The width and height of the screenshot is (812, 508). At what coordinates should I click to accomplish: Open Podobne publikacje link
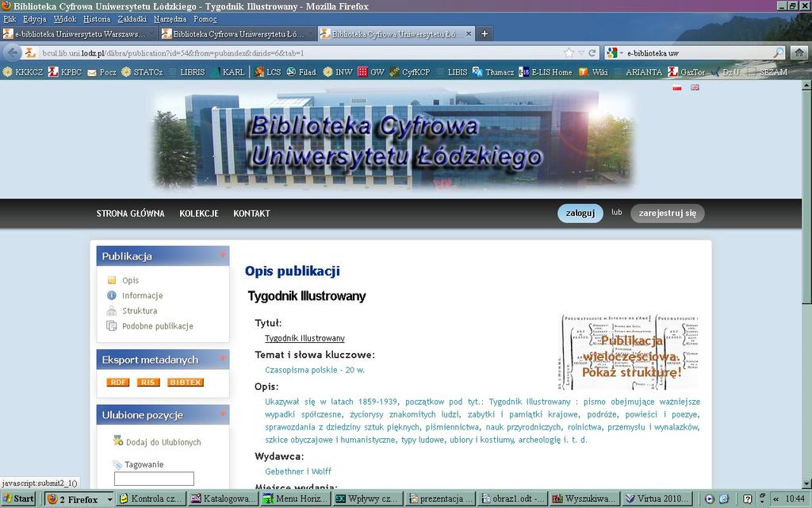click(158, 326)
